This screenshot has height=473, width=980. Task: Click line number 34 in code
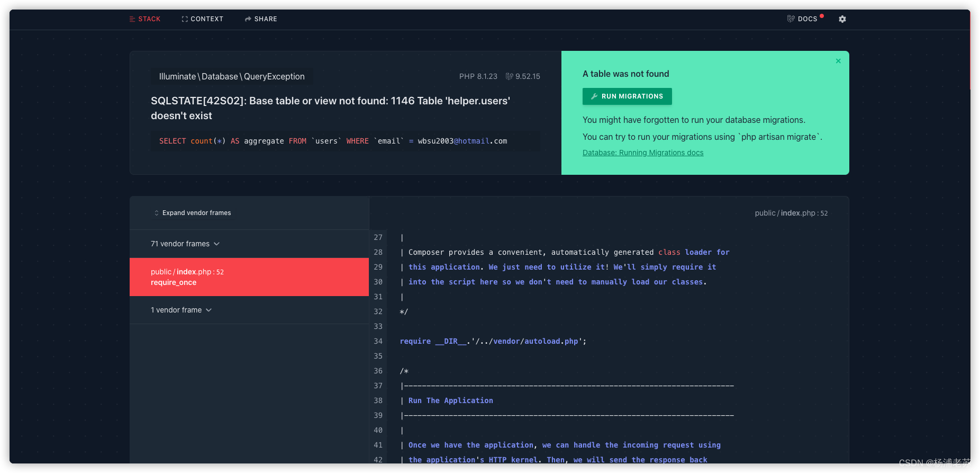tap(378, 341)
